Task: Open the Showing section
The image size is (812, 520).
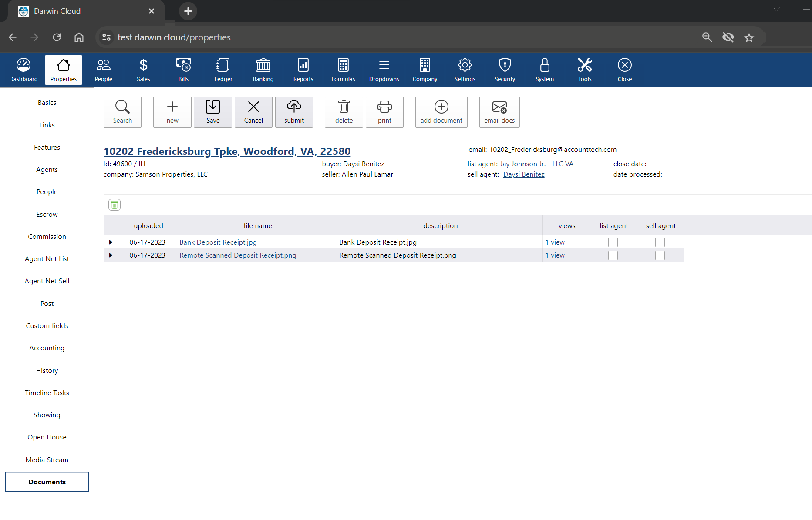Action: pyautogui.click(x=47, y=415)
